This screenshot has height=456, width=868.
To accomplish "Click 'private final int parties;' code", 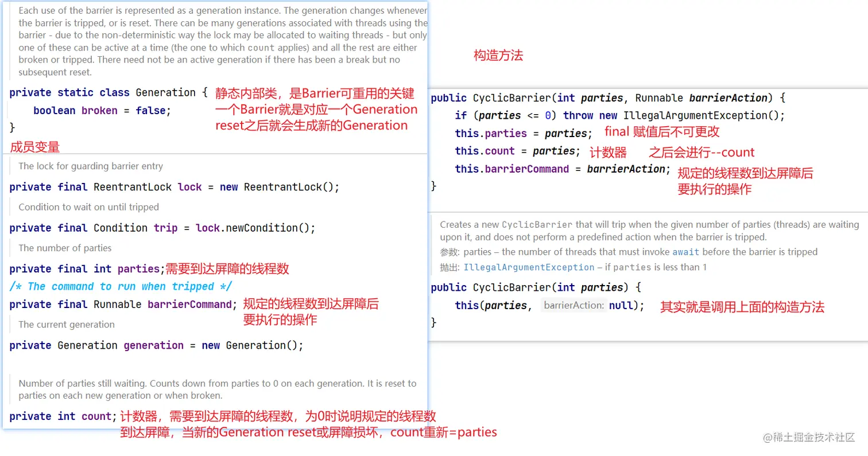I will pyautogui.click(x=87, y=268).
